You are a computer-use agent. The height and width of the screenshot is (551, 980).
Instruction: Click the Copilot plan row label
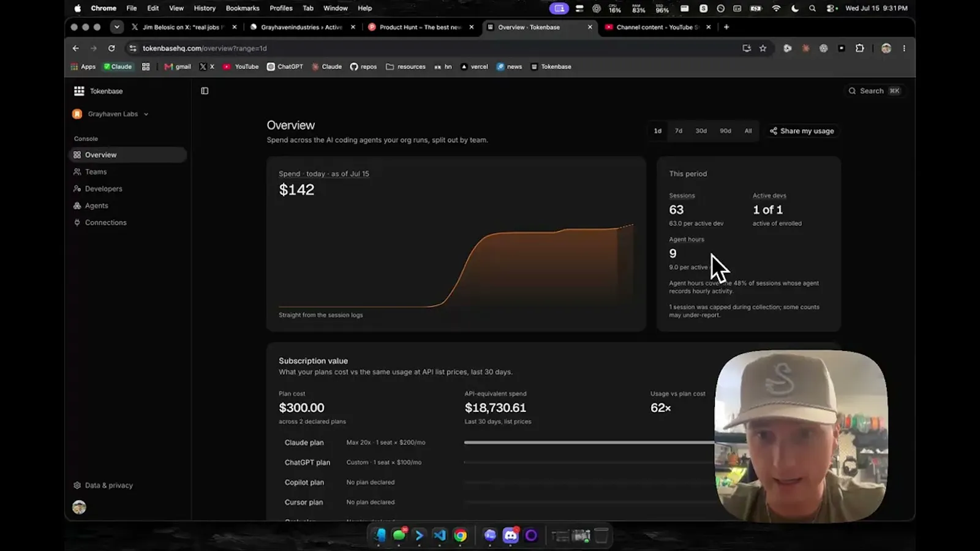[304, 482]
